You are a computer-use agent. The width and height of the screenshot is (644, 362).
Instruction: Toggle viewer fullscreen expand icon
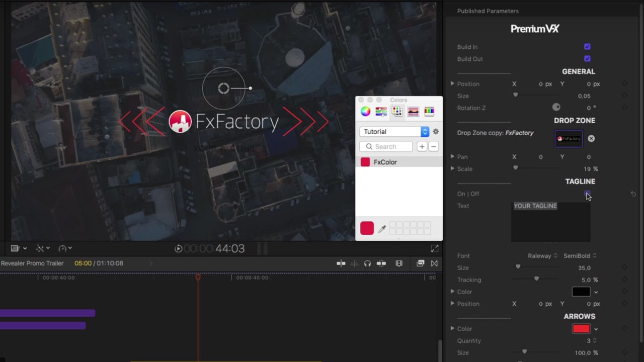tap(435, 248)
